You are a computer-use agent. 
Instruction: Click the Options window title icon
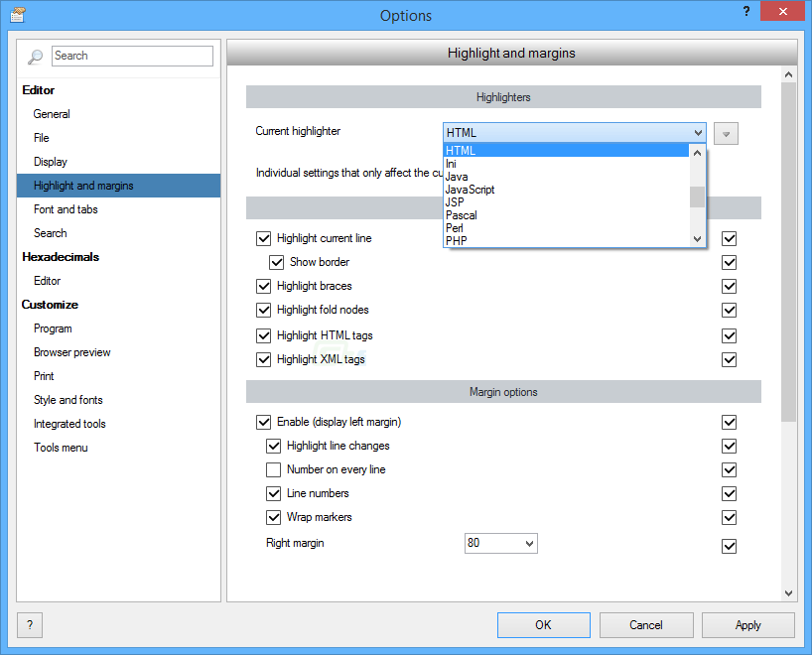pos(17,15)
